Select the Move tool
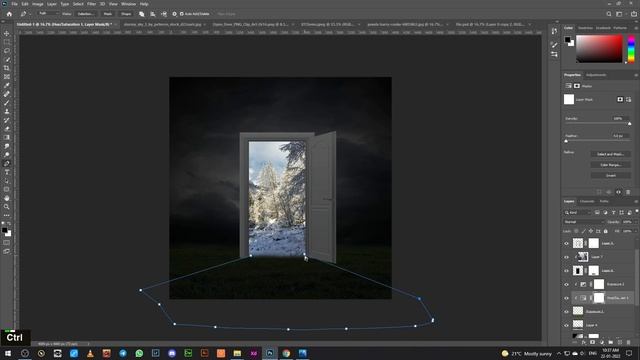The height and width of the screenshot is (360, 640). (7, 33)
